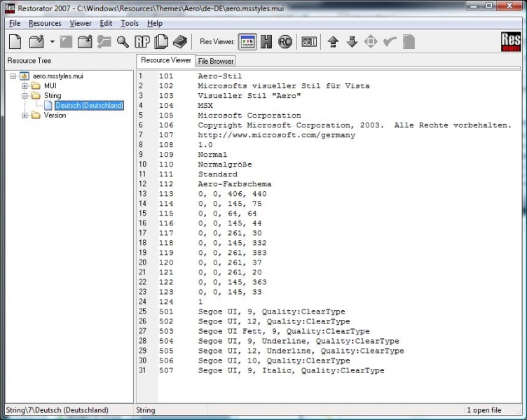Click the greyed-out Save toolbar icon

click(66, 42)
